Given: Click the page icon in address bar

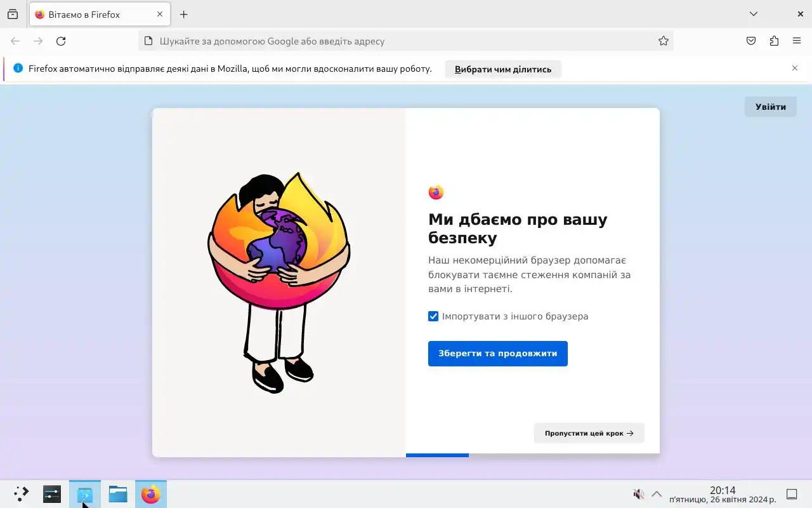Looking at the screenshot, I should pos(148,41).
